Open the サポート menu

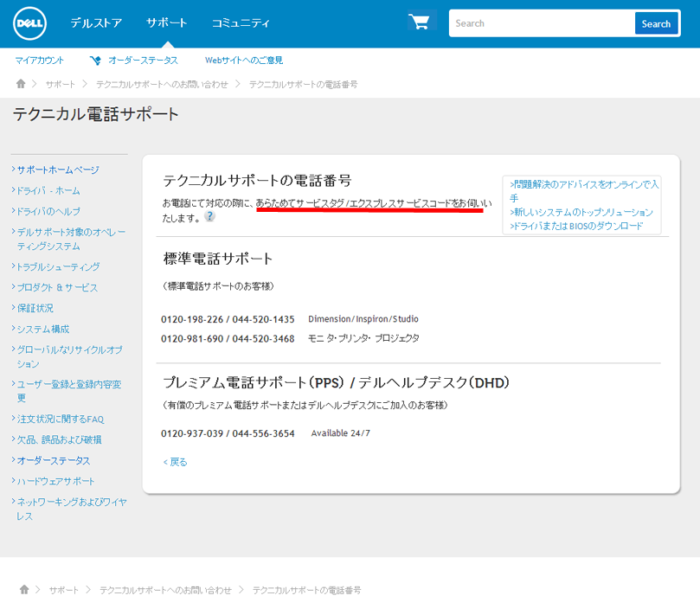coord(167,23)
